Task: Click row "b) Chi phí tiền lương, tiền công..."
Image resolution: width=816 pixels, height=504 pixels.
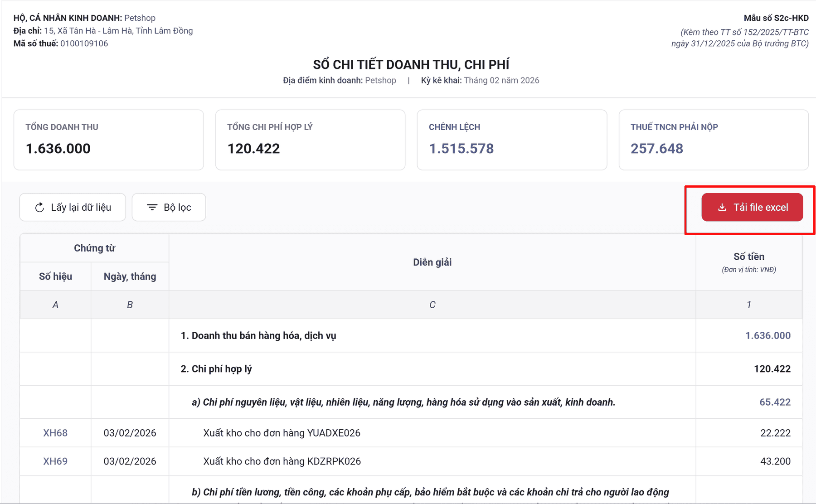Action: [x=411, y=490]
